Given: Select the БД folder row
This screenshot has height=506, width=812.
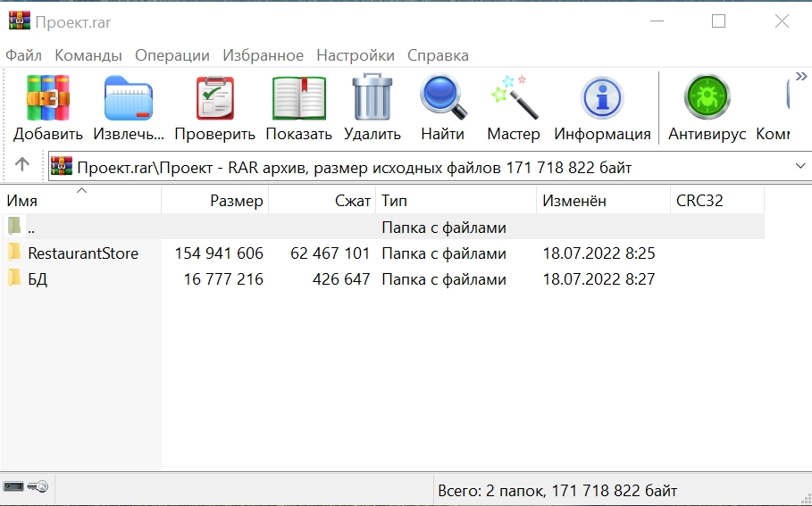Looking at the screenshot, I should 38,279.
